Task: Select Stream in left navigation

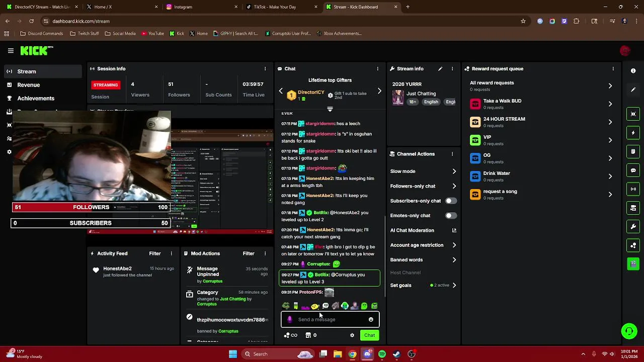Action: (x=42, y=71)
